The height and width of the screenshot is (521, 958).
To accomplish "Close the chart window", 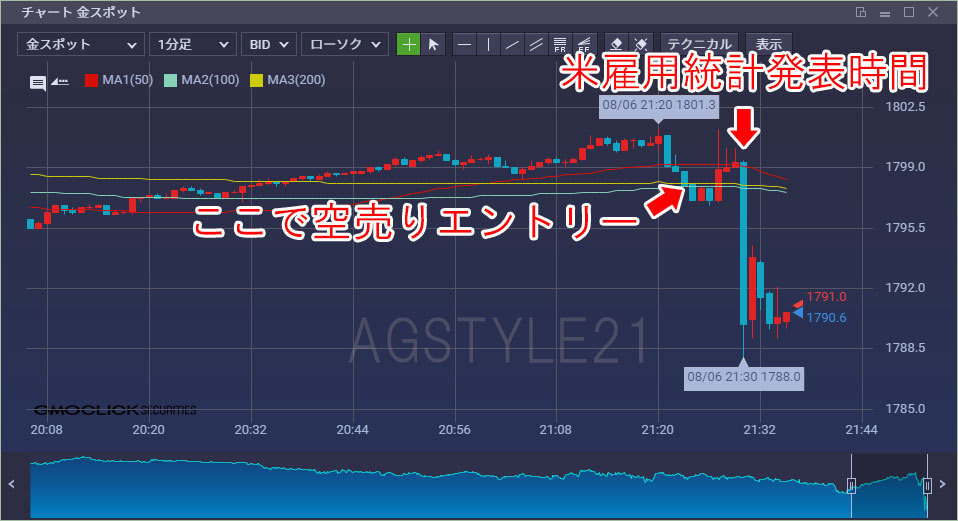I will tap(933, 12).
